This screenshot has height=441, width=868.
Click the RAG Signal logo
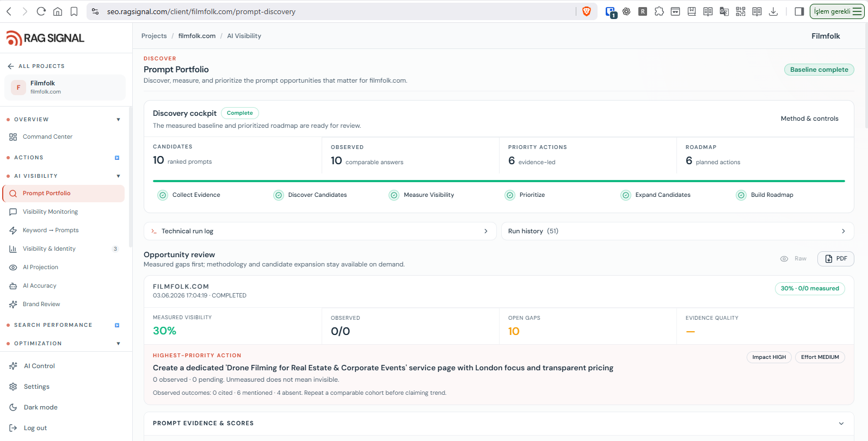(x=45, y=38)
